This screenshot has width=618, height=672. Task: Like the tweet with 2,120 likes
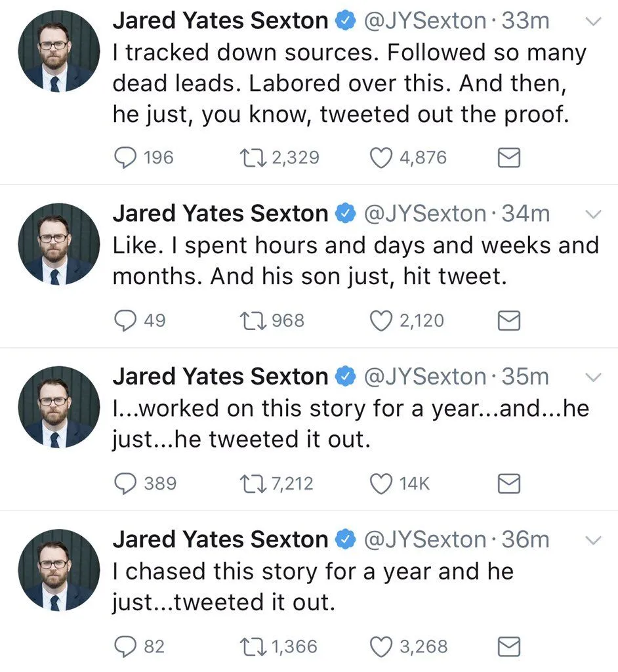coord(382,320)
